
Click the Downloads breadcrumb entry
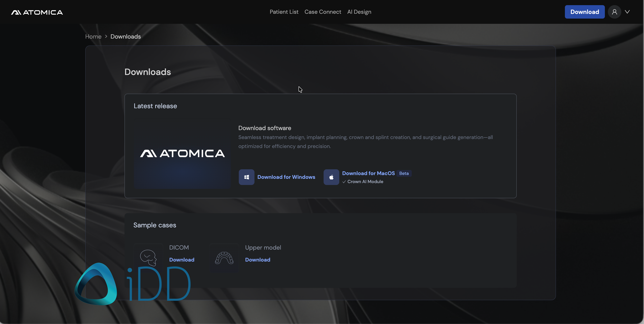coord(126,36)
